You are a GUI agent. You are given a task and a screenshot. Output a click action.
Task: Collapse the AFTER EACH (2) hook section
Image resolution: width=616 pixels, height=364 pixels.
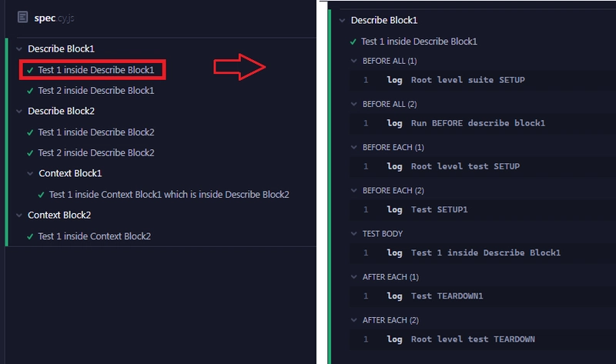click(354, 320)
